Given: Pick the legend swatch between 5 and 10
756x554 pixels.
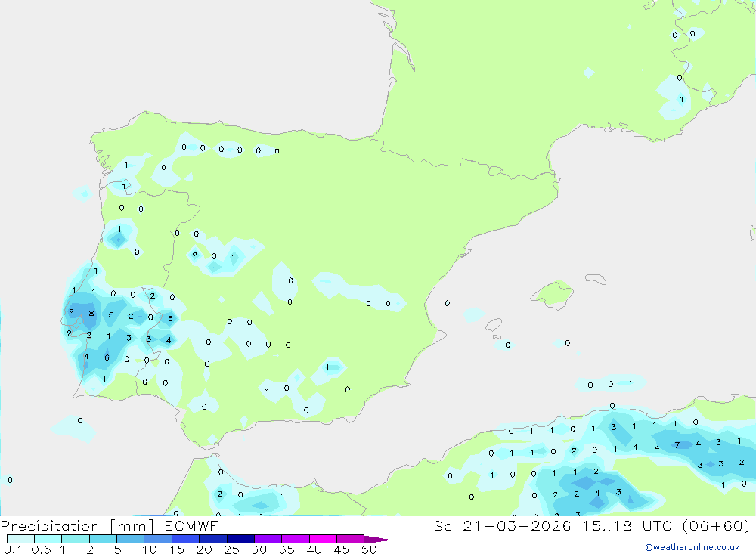Looking at the screenshot, I should click(x=130, y=539).
